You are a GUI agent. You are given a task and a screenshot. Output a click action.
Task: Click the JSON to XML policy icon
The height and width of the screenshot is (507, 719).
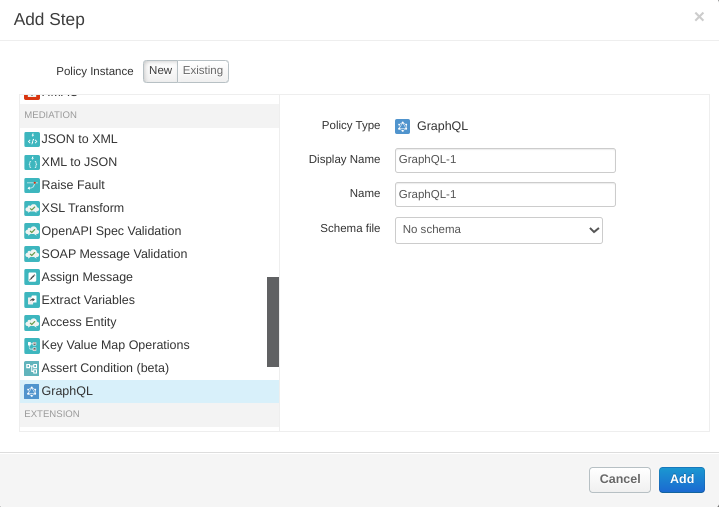pyautogui.click(x=31, y=139)
